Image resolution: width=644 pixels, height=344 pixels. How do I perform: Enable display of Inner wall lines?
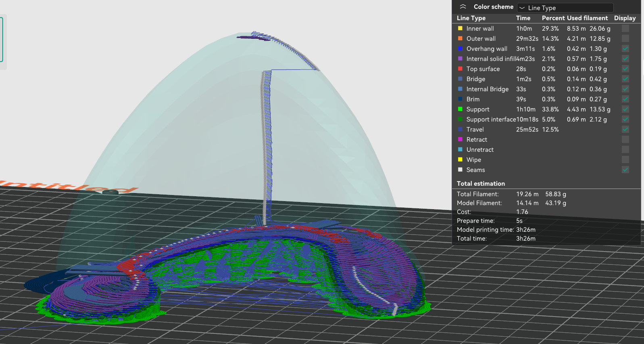(625, 28)
